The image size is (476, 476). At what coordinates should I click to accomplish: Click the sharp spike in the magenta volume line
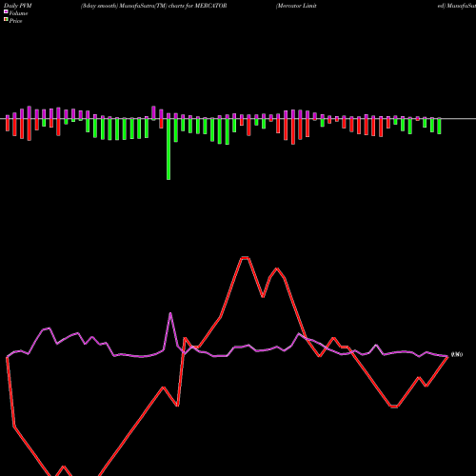(x=170, y=313)
